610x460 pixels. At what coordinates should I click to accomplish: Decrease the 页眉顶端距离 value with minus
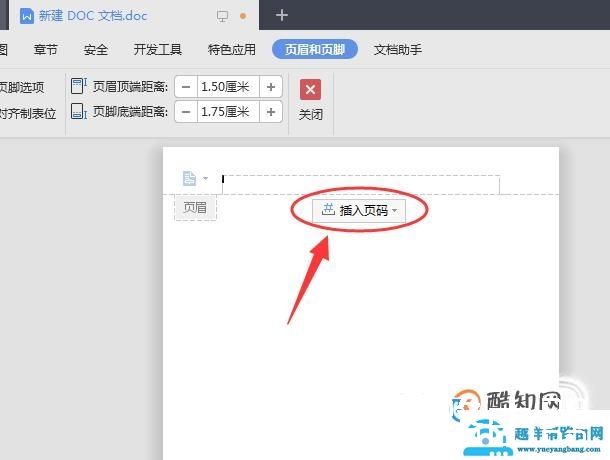(x=186, y=86)
